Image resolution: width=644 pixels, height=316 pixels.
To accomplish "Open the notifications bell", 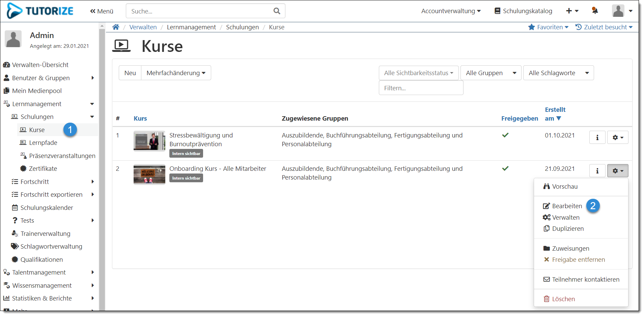I will [595, 11].
